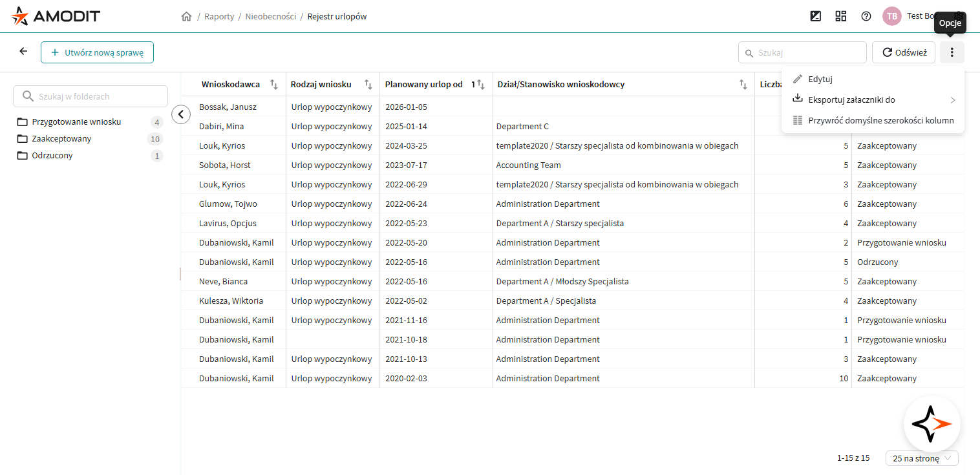Click the TB user avatar
This screenshot has height=475, width=980.
pos(892,16)
